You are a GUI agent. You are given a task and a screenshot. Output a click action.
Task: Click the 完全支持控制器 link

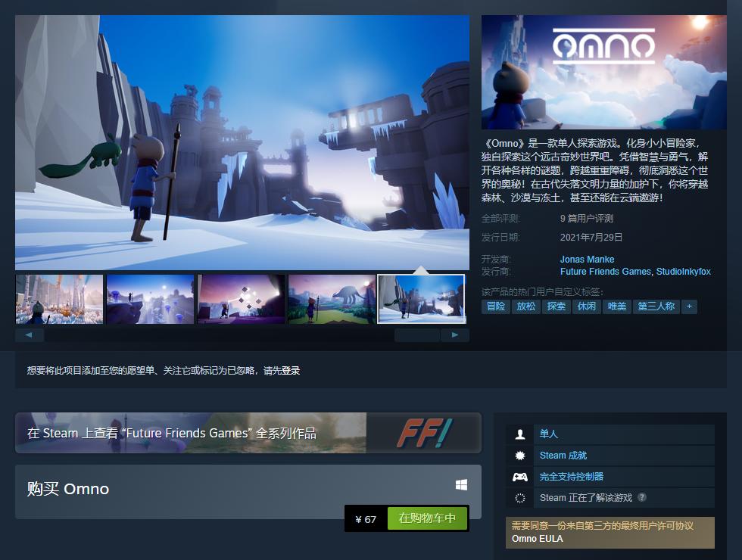click(572, 477)
